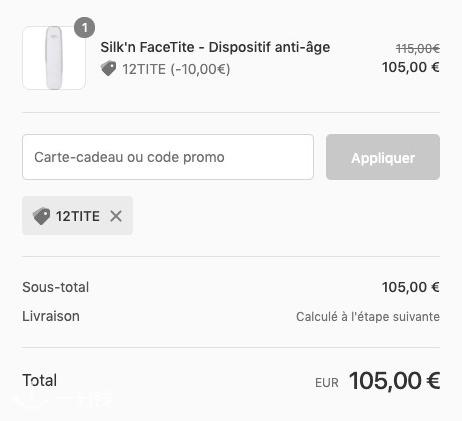Click the 105,00 € discounted item price

pyautogui.click(x=411, y=67)
